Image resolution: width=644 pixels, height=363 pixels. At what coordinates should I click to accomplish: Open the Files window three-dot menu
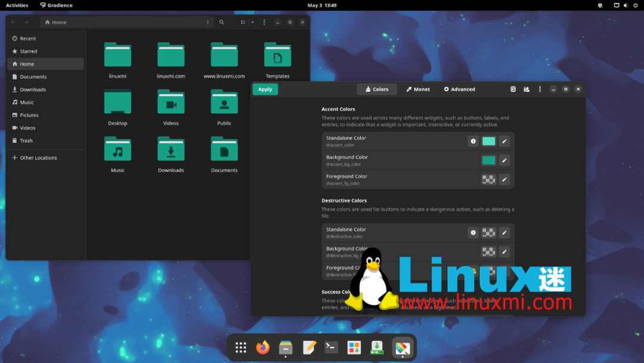265,22
